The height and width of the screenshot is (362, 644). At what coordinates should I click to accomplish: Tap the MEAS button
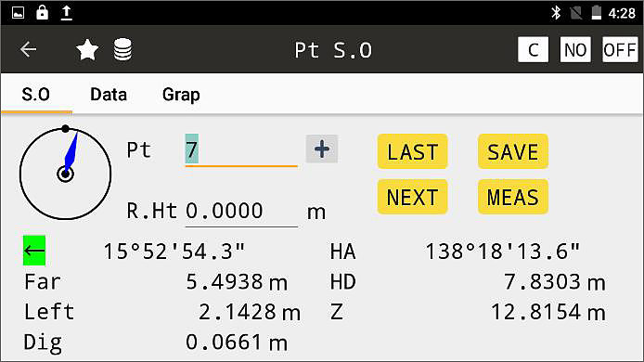tap(512, 197)
